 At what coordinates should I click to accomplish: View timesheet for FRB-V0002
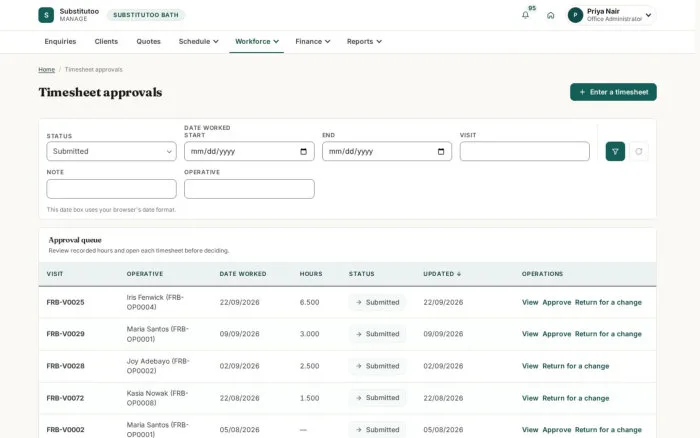point(530,430)
